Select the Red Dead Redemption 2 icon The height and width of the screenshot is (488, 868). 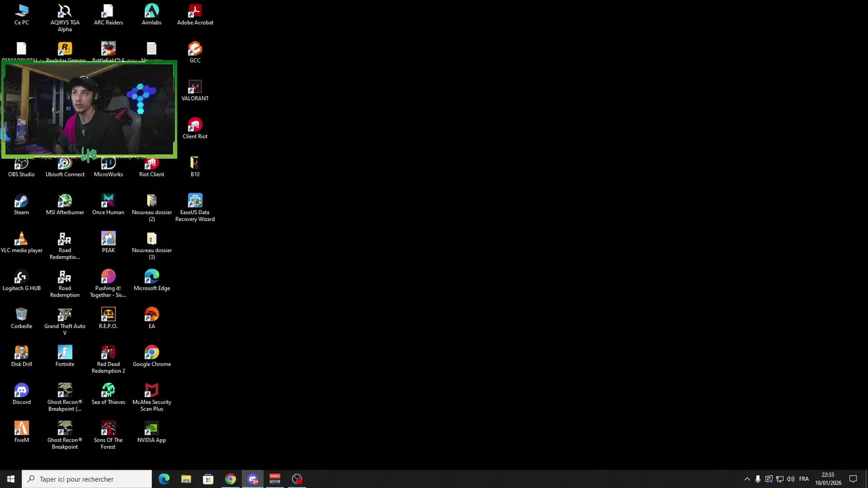(x=108, y=360)
